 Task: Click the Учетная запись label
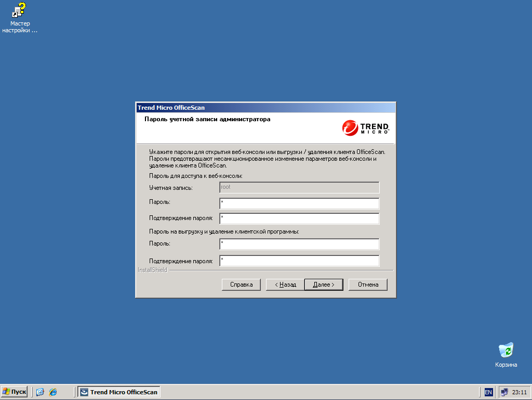point(170,188)
